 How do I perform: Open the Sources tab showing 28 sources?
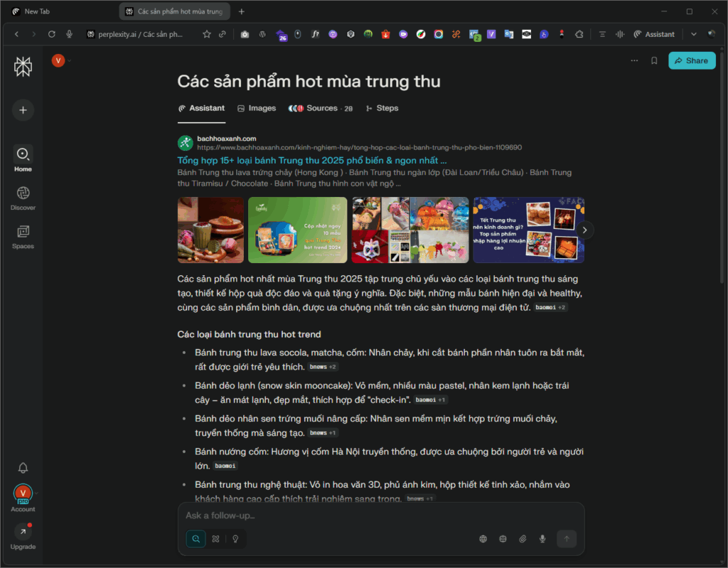coord(321,108)
